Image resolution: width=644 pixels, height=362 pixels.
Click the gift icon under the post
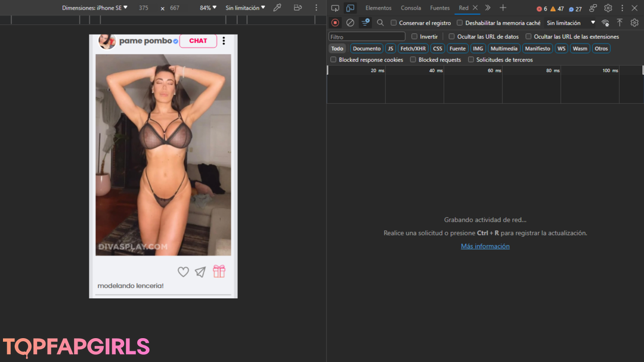coord(219,271)
